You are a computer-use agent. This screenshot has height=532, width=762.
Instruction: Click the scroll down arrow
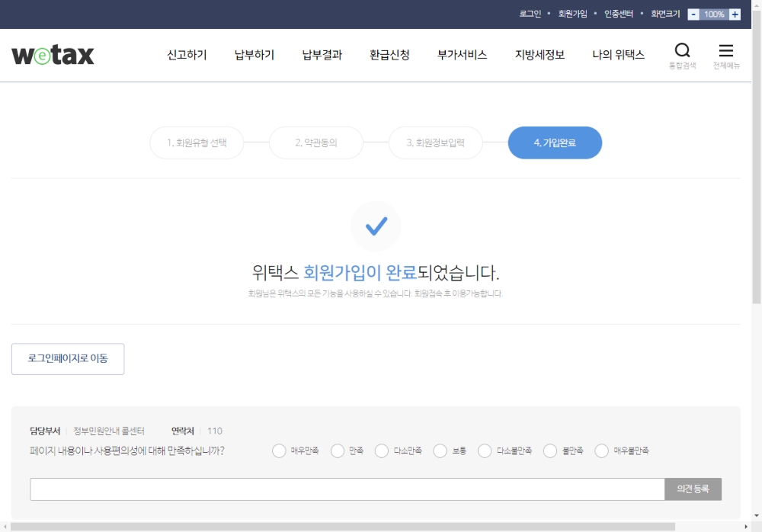pyautogui.click(x=757, y=515)
